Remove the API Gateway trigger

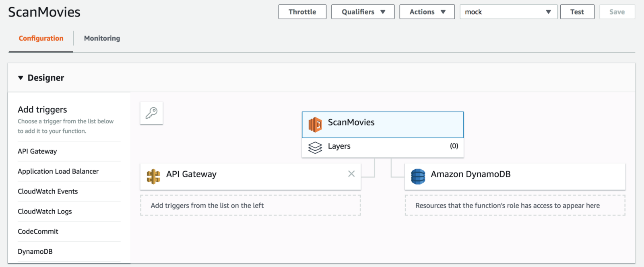[351, 174]
